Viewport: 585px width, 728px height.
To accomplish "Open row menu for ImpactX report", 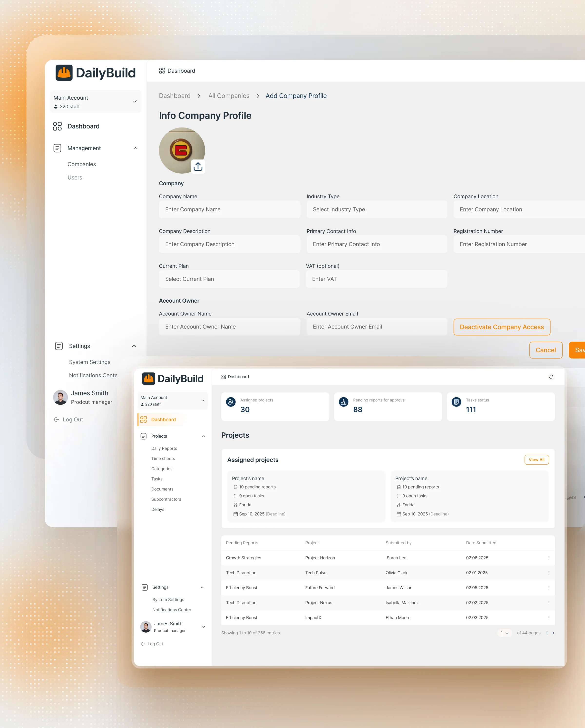I will pyautogui.click(x=548, y=618).
